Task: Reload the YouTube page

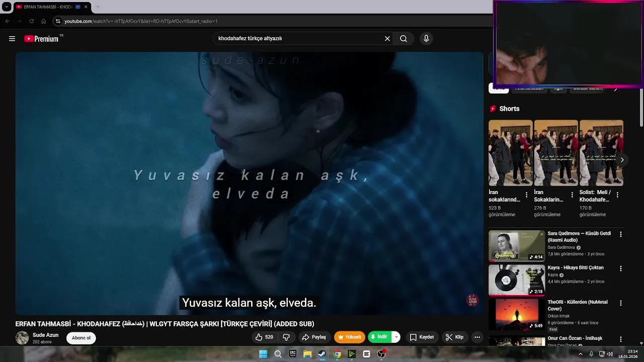Action: pos(31,21)
